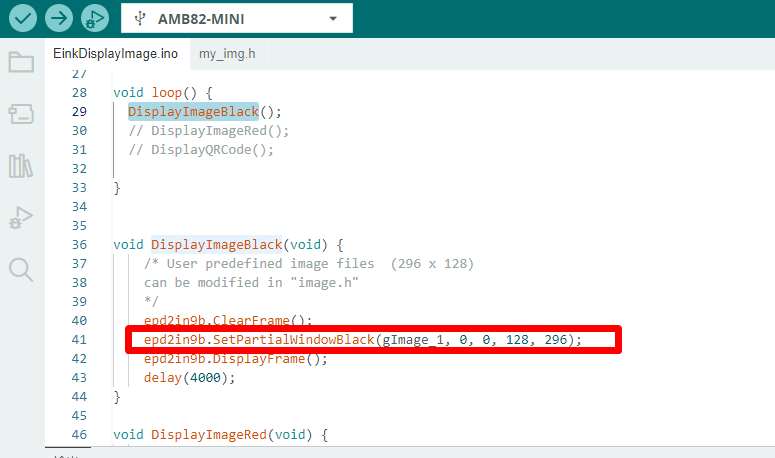Open the Sketchbook folder sidebar icon
The image size is (775, 458).
point(21,62)
